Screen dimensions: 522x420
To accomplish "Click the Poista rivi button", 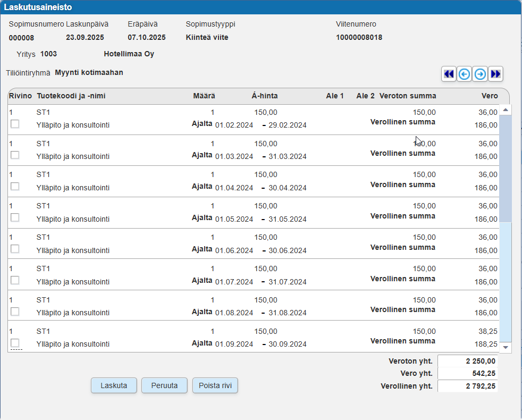I will pos(215,385).
